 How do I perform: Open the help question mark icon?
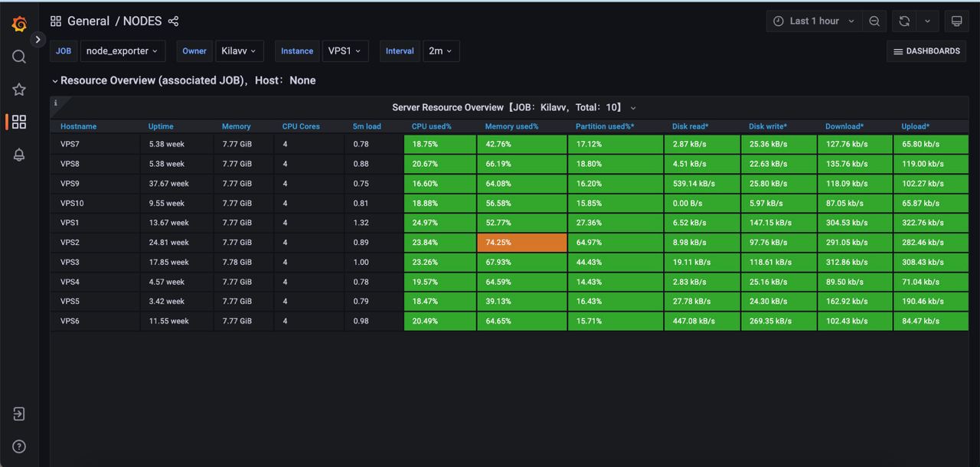(19, 446)
